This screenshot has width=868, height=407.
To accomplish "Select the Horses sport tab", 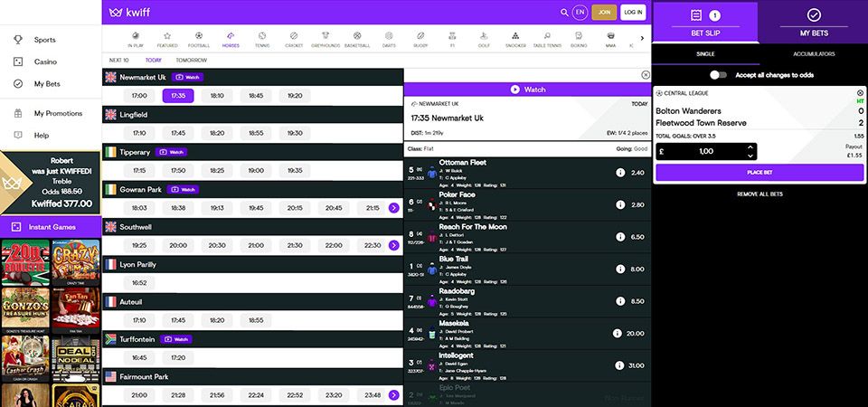I will point(231,39).
